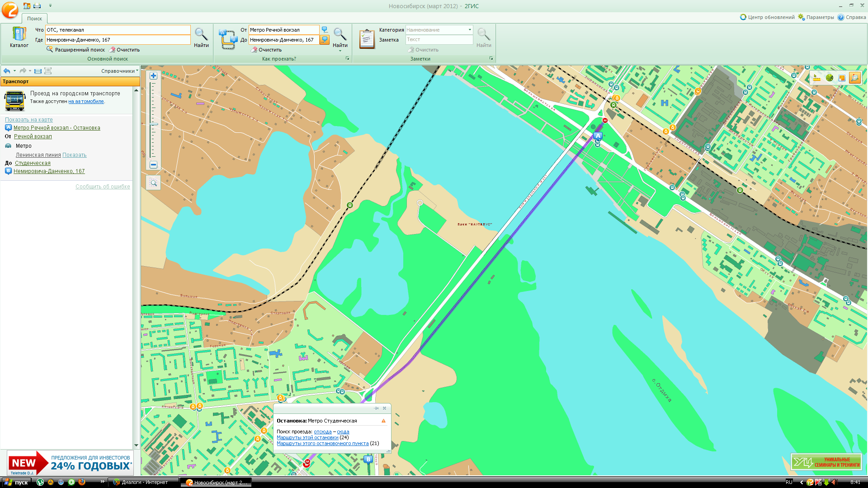Click the print icon in quick-access toolbar

[x=37, y=6]
